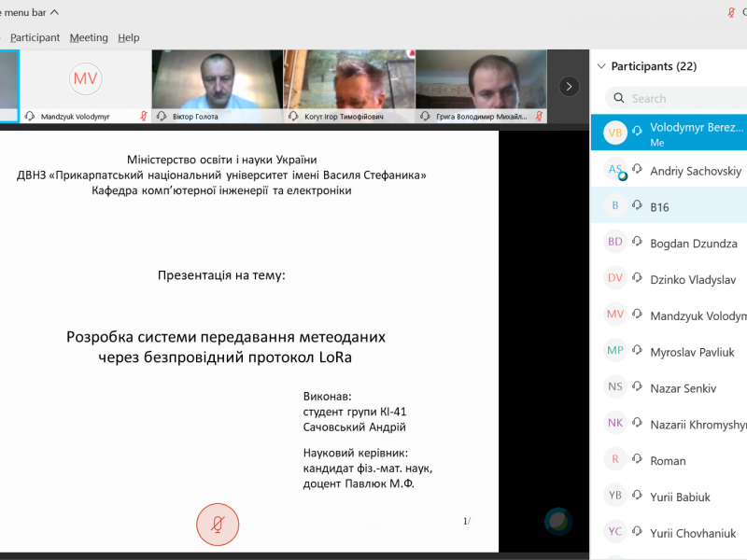Click the NK avatar for Nazarii Khromyshyn
The width and height of the screenshot is (747, 560).
tap(614, 424)
